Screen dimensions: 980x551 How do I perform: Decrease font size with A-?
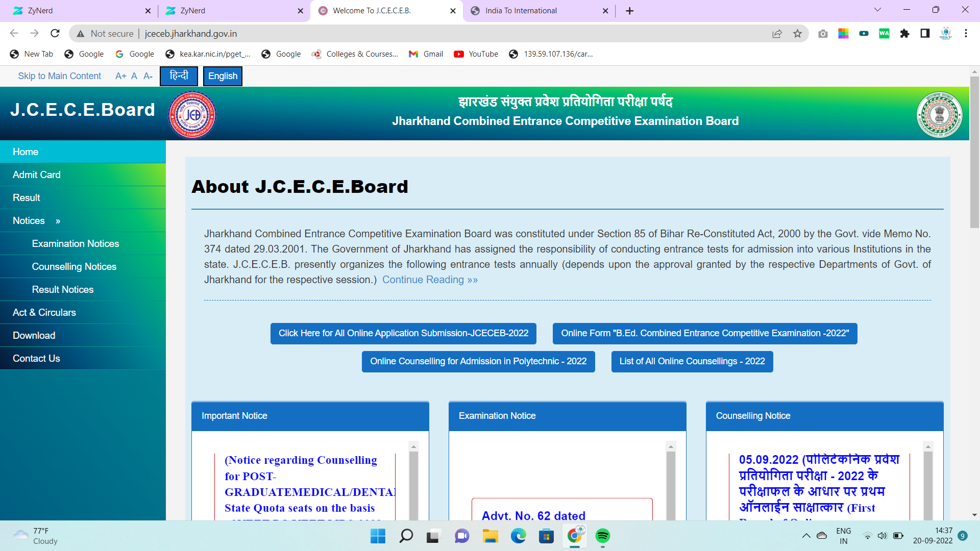click(148, 76)
